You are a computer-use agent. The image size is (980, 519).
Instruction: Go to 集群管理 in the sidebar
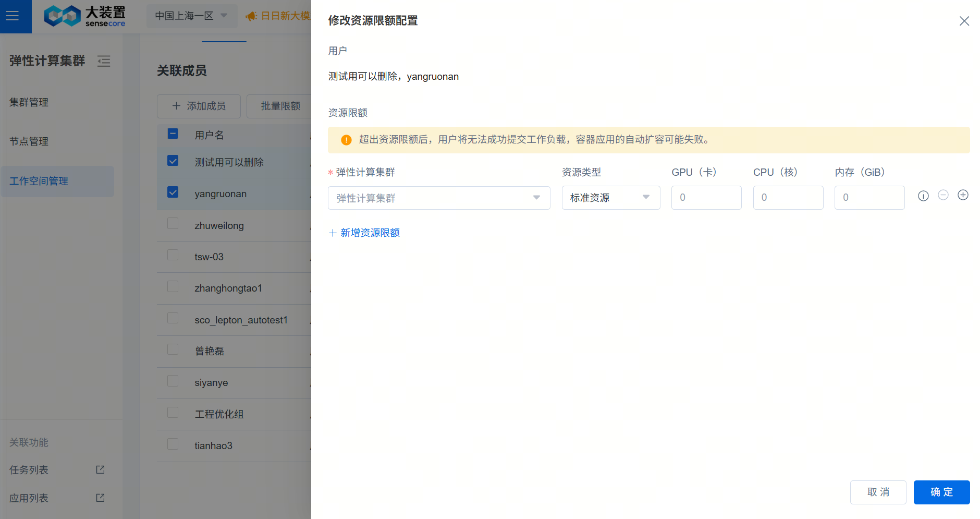click(29, 102)
